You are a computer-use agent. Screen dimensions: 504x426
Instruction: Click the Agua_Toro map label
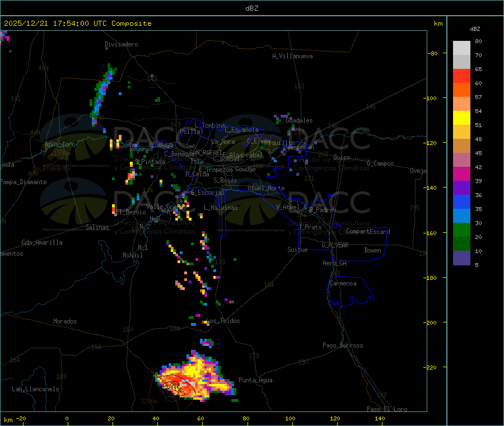click(x=60, y=144)
